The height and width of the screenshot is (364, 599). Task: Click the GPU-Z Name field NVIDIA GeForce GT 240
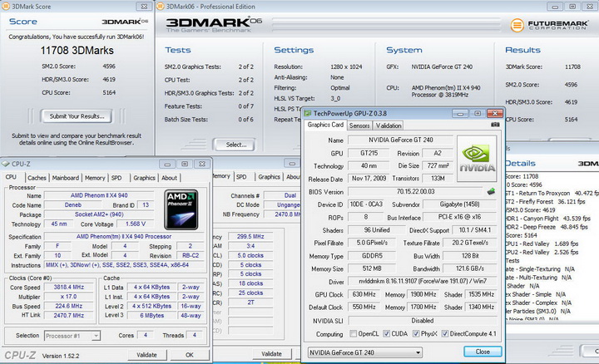pyautogui.click(x=400, y=140)
